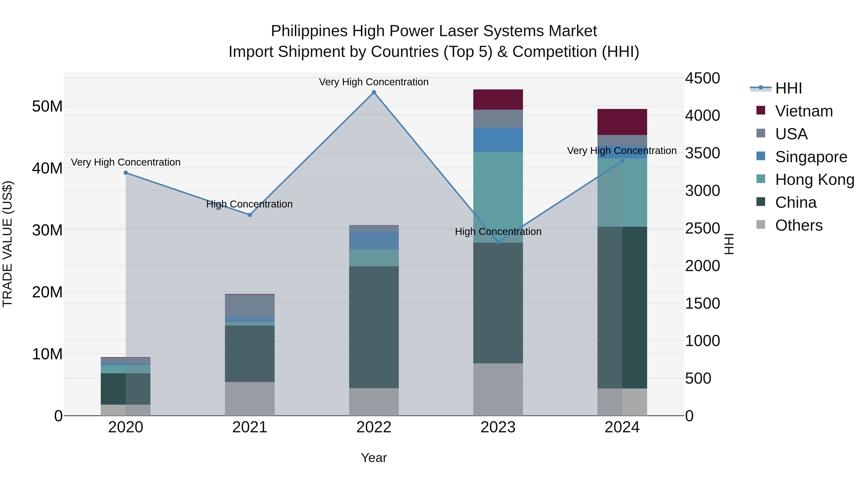Viewport: 868px width, 488px height.
Task: Click the Hong Kong segment of 2023 bar
Action: [498, 197]
